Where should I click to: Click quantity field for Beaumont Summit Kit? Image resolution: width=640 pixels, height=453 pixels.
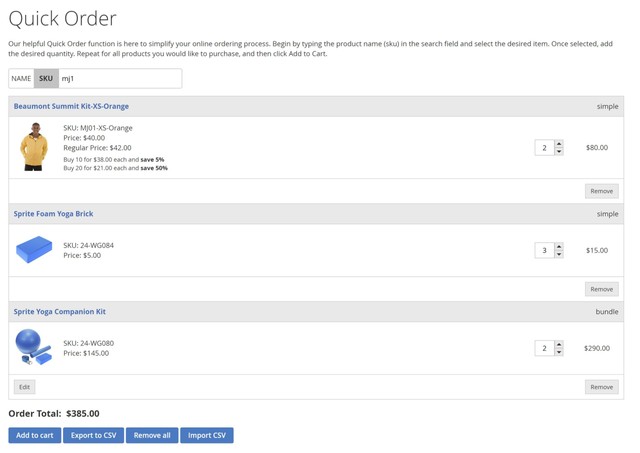point(544,148)
